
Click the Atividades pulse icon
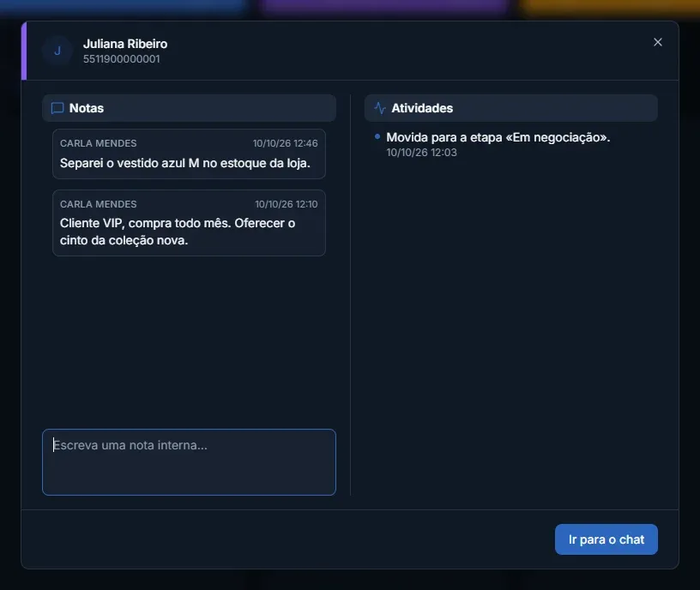click(380, 108)
